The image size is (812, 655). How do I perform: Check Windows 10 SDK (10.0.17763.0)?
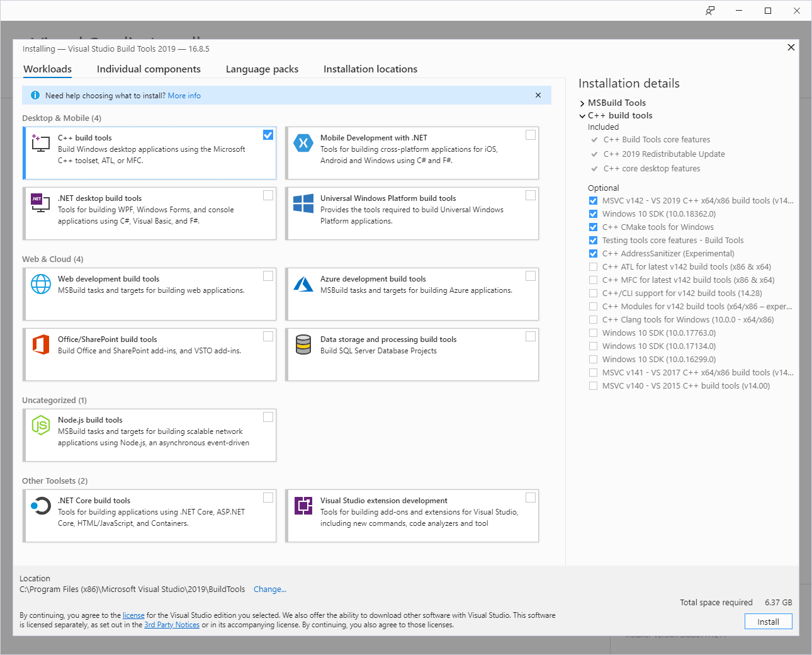593,333
